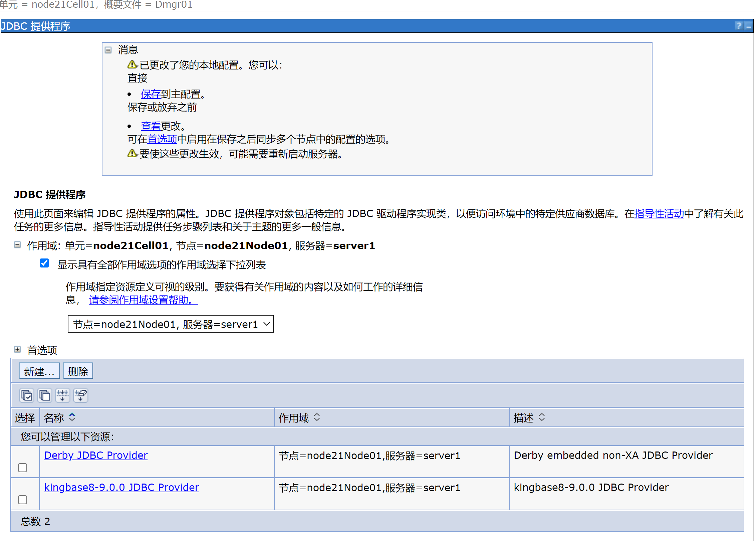Click the clear filter value icon

tap(81, 395)
